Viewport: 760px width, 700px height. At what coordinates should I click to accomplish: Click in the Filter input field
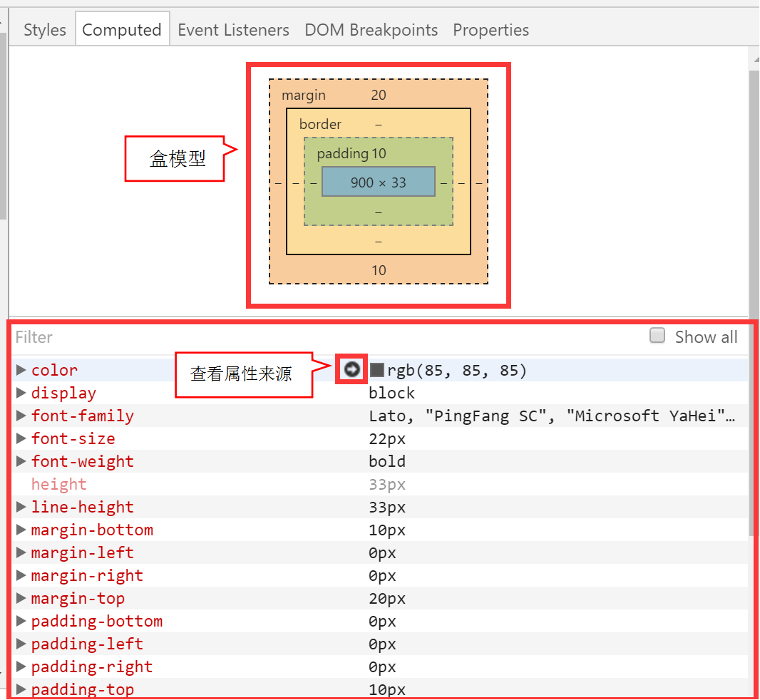coord(285,337)
